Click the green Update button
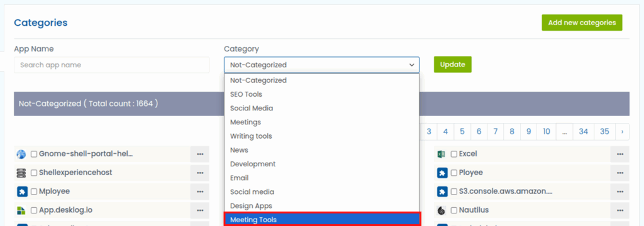Screen dimensions: 644x226 click(453, 65)
